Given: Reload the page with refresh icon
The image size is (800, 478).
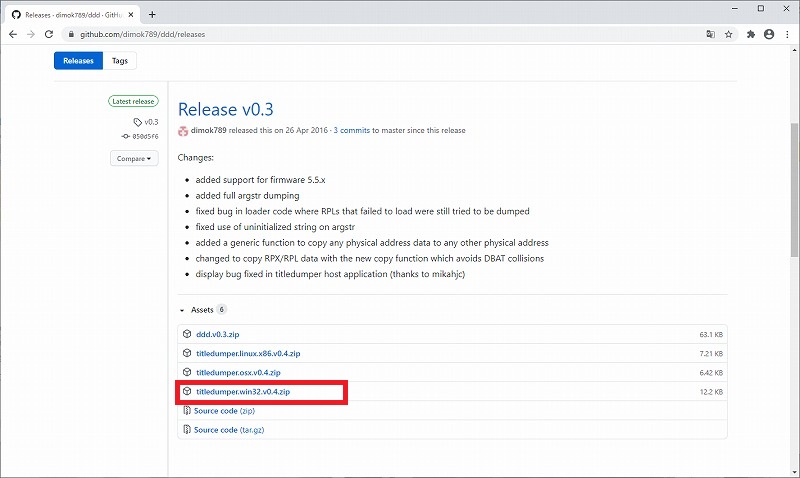Looking at the screenshot, I should (48, 34).
